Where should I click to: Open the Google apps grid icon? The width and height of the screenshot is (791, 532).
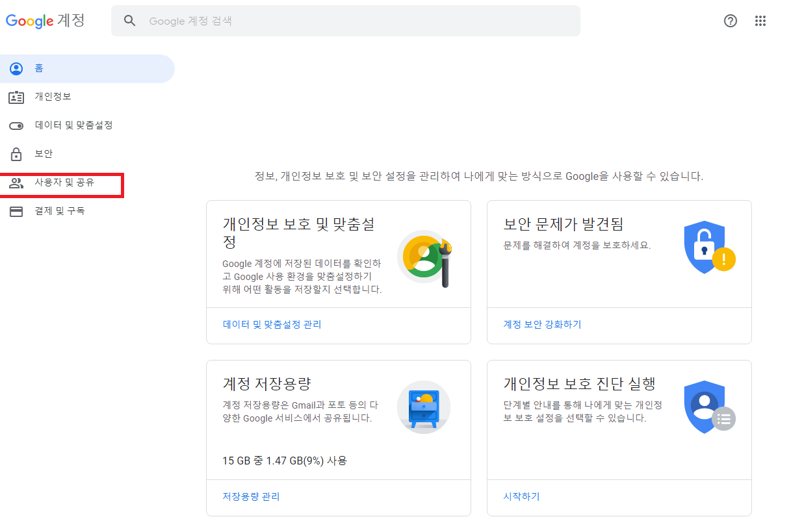click(x=760, y=21)
